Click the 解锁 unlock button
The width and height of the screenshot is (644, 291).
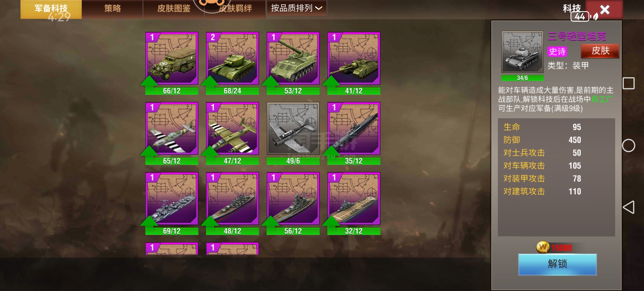pyautogui.click(x=557, y=264)
